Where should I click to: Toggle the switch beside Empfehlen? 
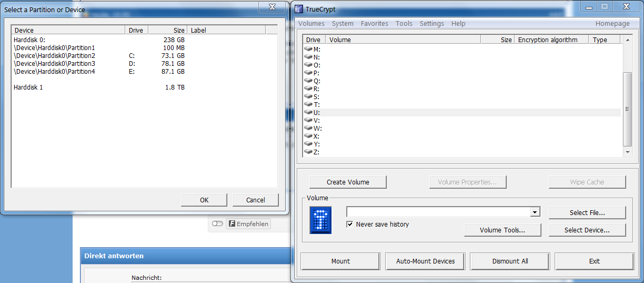(x=217, y=224)
